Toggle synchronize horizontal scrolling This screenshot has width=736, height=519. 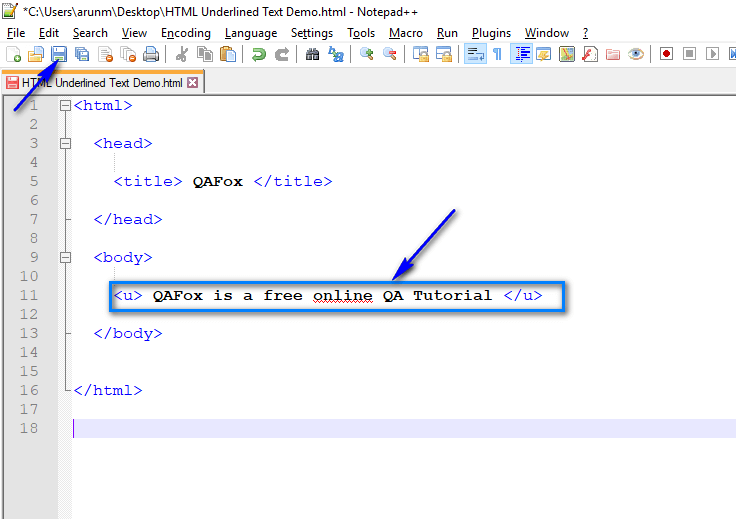click(444, 54)
